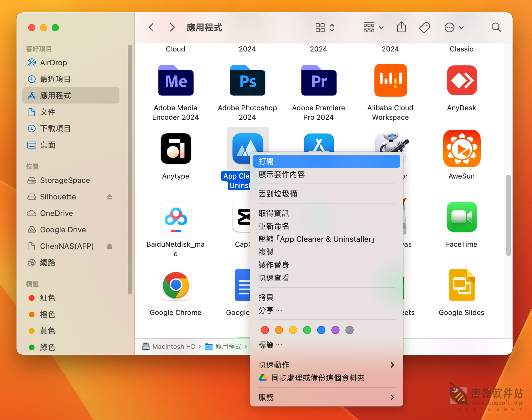532x420 pixels.
Task: Go back with the left arrow
Action: [151, 28]
